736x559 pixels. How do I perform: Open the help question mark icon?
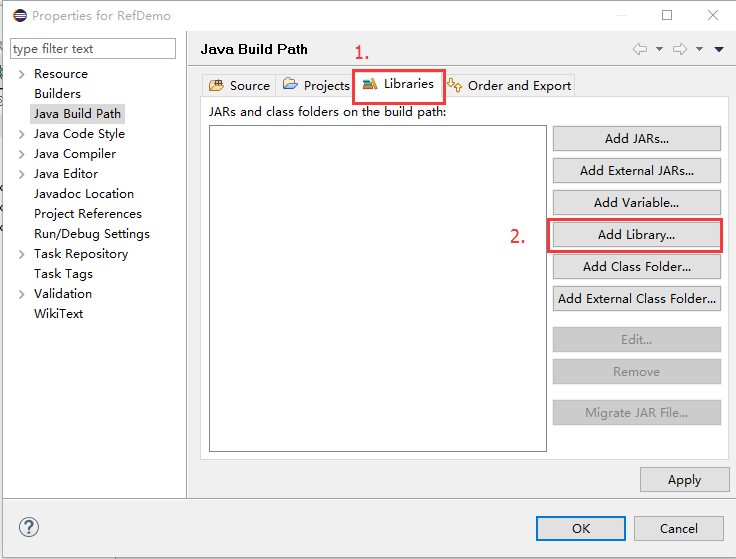pos(29,527)
